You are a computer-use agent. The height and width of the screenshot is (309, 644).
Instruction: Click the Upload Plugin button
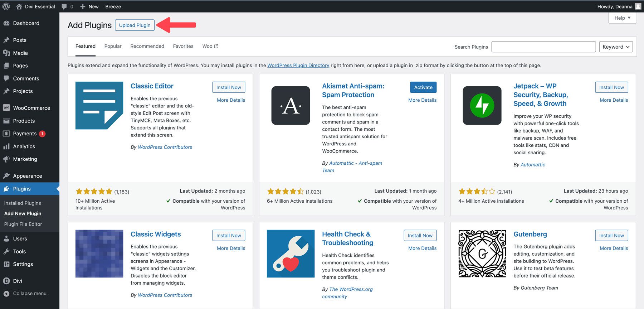point(135,25)
